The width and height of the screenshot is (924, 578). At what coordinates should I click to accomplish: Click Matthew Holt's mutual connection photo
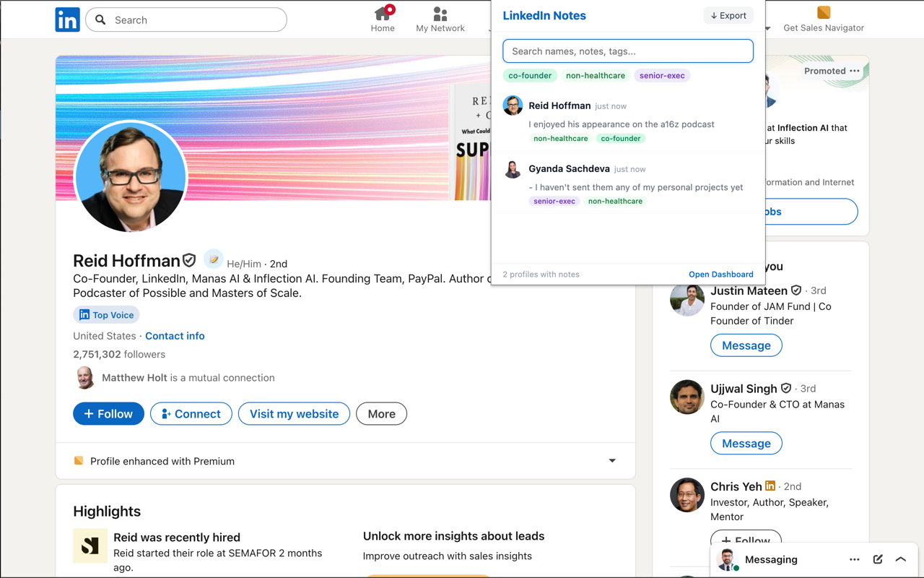pos(84,377)
